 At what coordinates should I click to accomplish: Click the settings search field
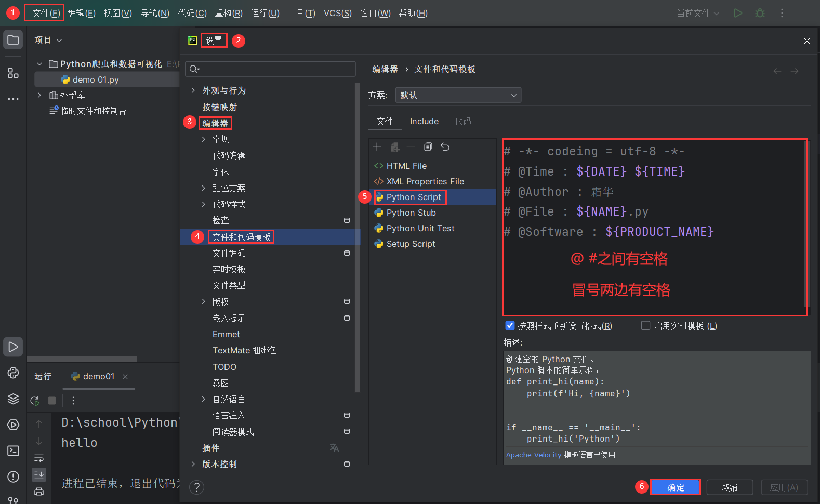pos(271,69)
